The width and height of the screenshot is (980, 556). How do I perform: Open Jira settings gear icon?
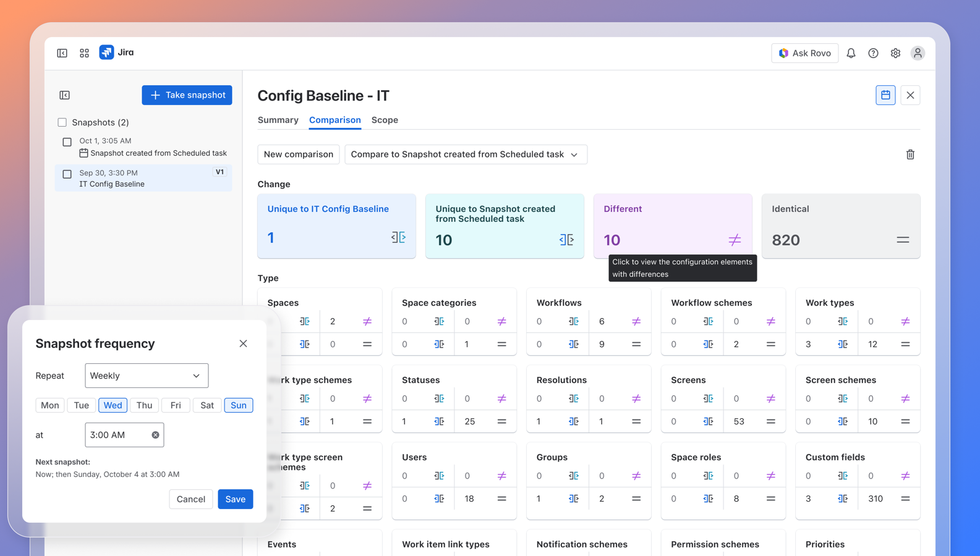click(895, 53)
